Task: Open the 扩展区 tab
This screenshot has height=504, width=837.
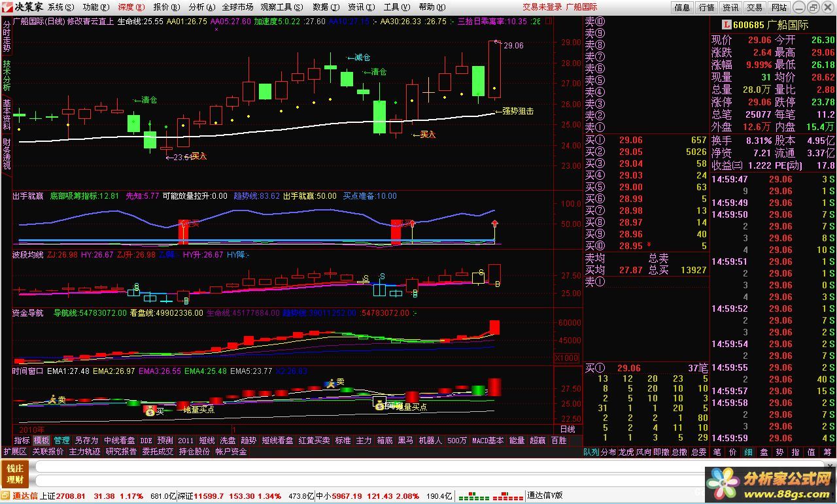Action: click(15, 451)
